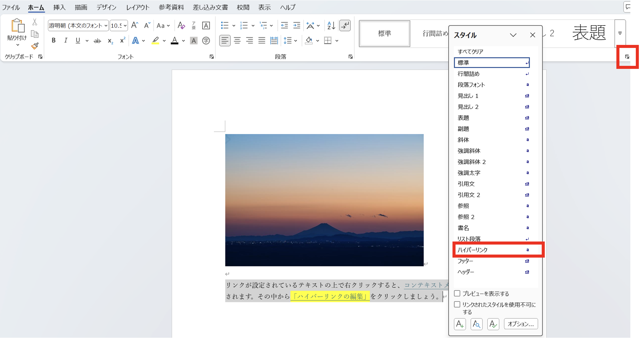Image resolution: width=644 pixels, height=338 pixels.
Task: Toggle show paragraph marks button
Action: click(x=345, y=25)
